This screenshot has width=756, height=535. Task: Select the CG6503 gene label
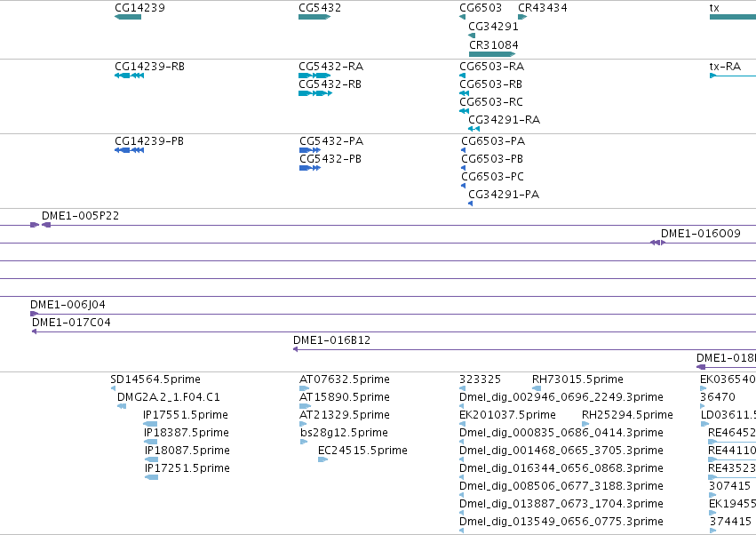[481, 8]
